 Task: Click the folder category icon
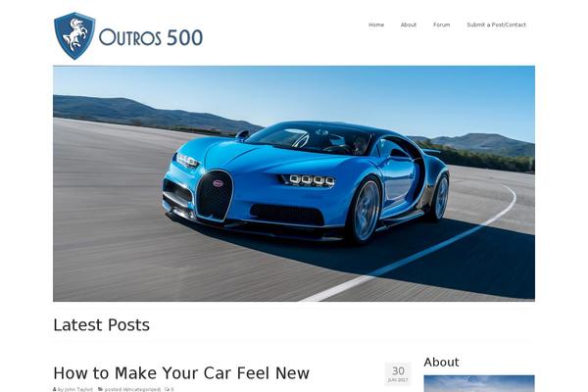(101, 389)
